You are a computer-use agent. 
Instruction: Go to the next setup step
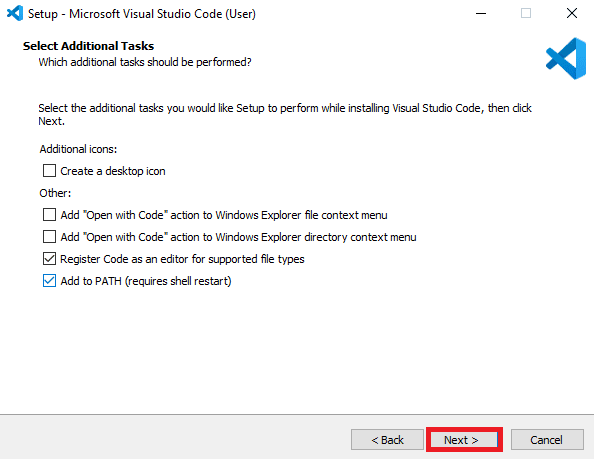(x=464, y=440)
